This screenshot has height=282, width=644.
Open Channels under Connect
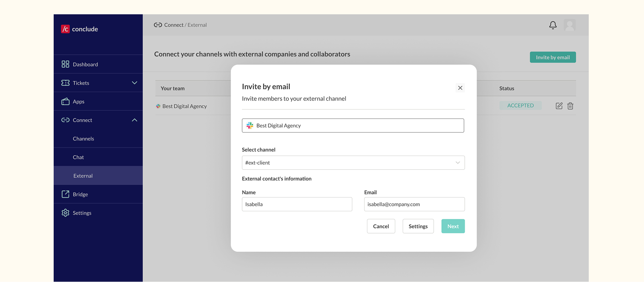click(x=98, y=139)
